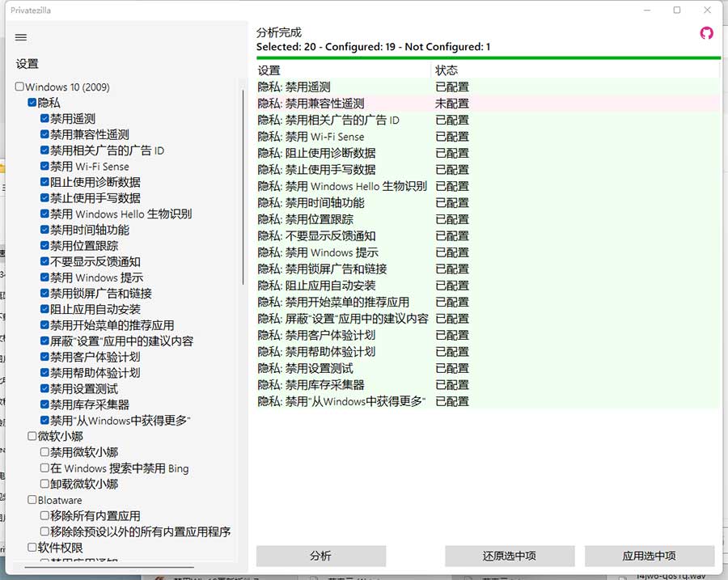This screenshot has height=580, width=728.
Task: Uncheck 屏蔽"设置"应用中的建议内容 checkbox
Action: (x=44, y=341)
